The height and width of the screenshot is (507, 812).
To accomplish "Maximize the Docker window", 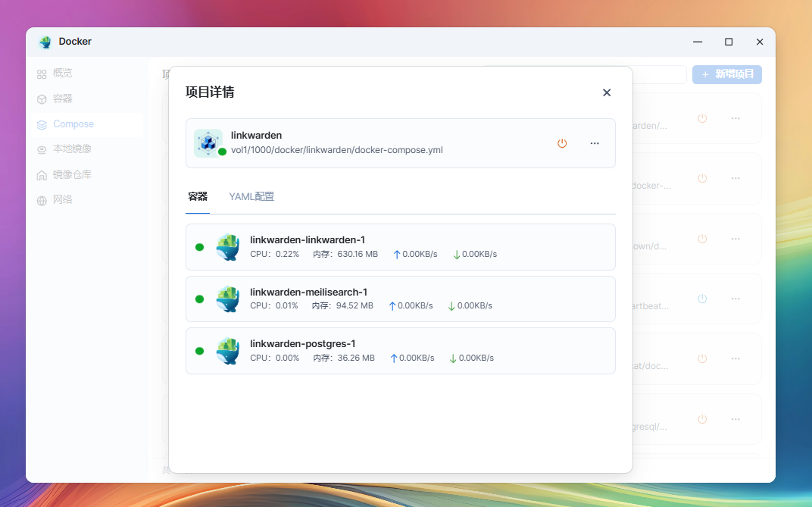I will tap(729, 42).
